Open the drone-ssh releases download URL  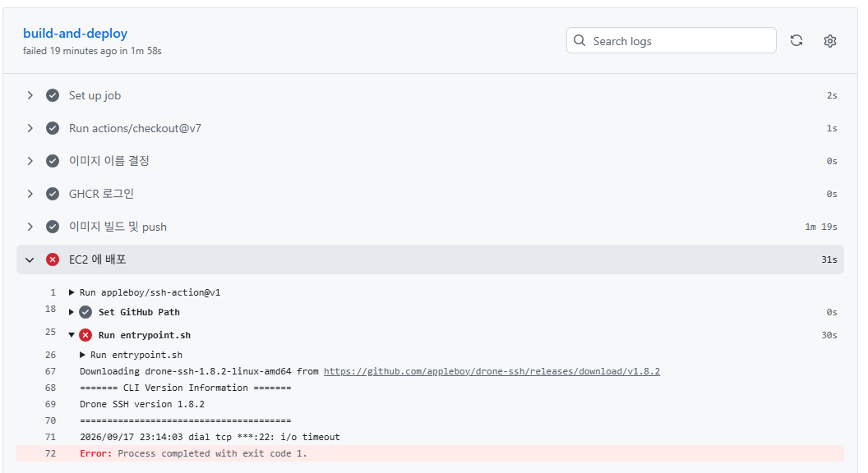(x=492, y=371)
